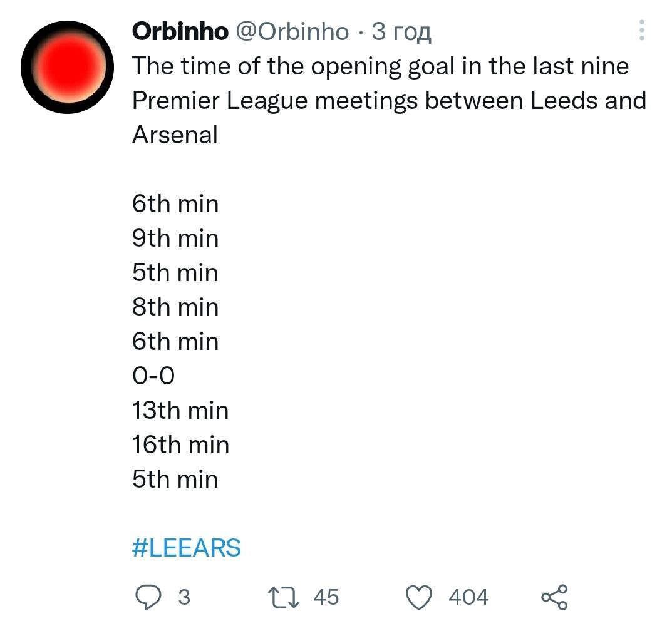Click the reply count 3

pos(184,597)
